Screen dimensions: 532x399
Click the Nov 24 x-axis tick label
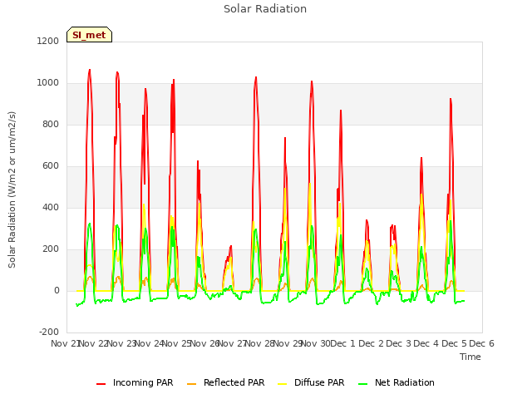150,343
